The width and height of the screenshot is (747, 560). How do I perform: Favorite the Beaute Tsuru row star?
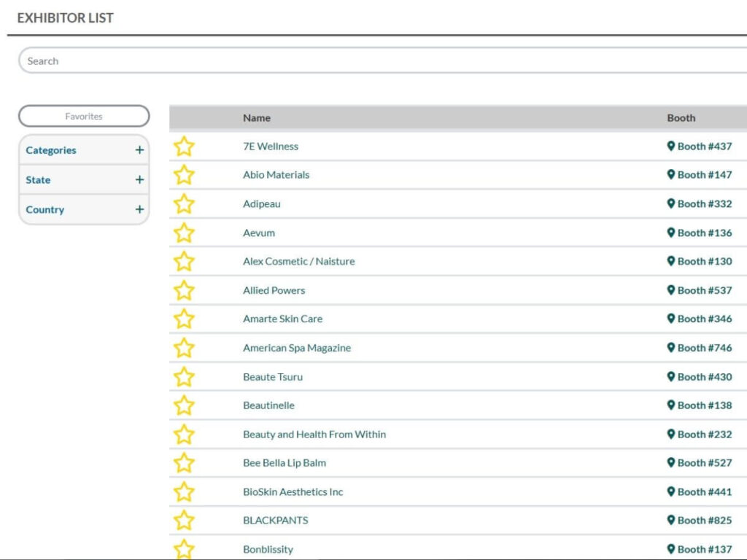184,377
